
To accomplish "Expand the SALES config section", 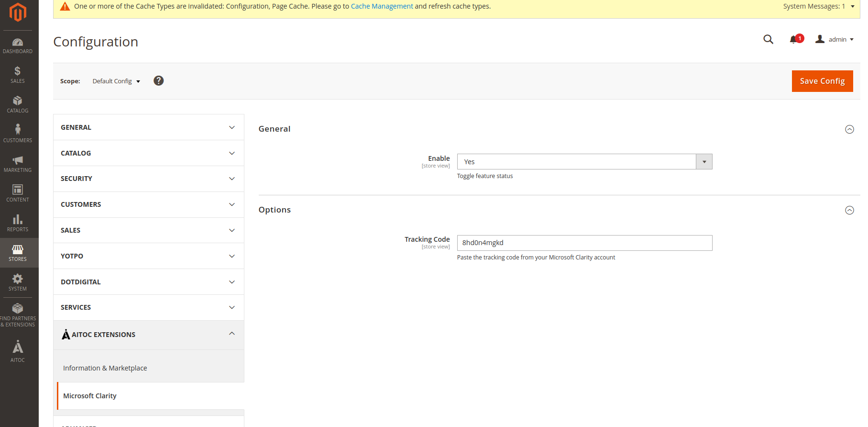I will pos(149,230).
